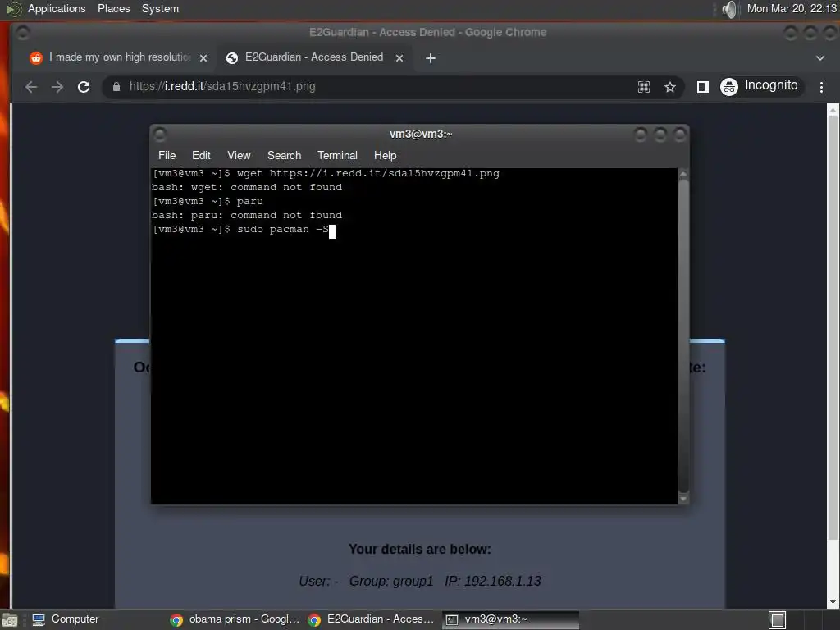This screenshot has height=630, width=840.
Task: Click terminal scrollbar down arrow
Action: click(683, 499)
